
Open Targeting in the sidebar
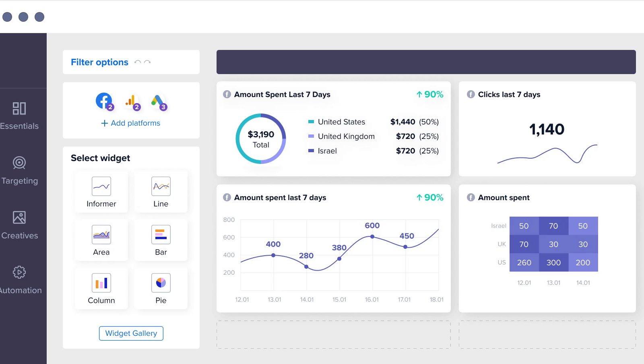(19, 170)
